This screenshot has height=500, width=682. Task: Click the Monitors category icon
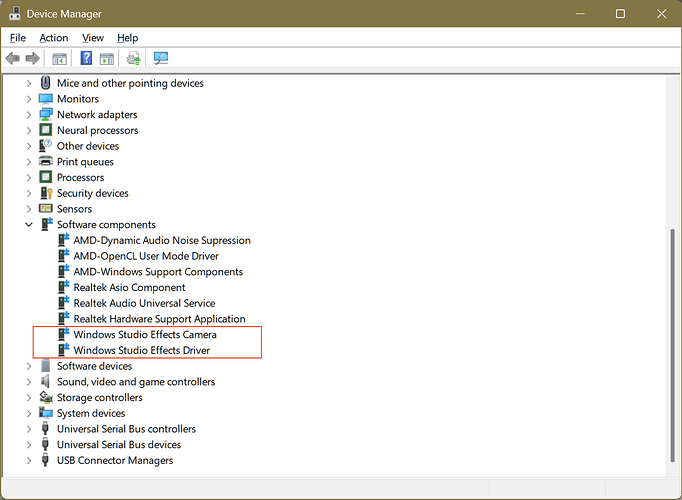click(x=46, y=99)
